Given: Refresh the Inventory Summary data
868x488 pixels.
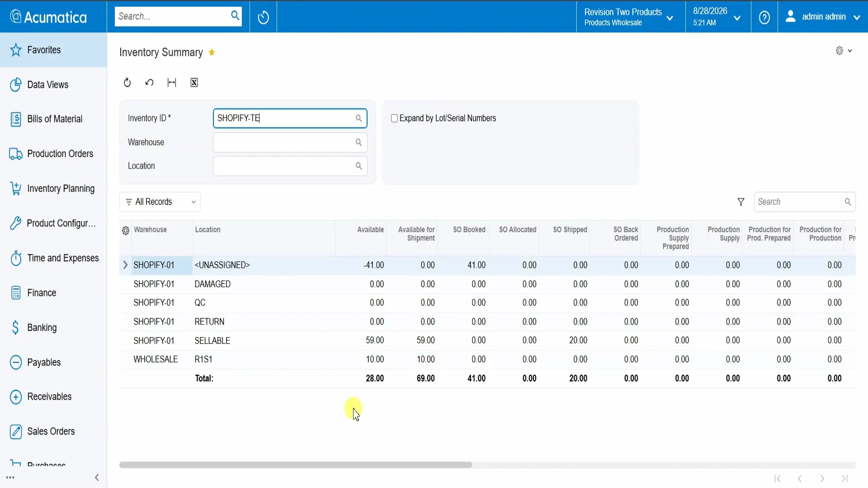Looking at the screenshot, I should (x=127, y=82).
